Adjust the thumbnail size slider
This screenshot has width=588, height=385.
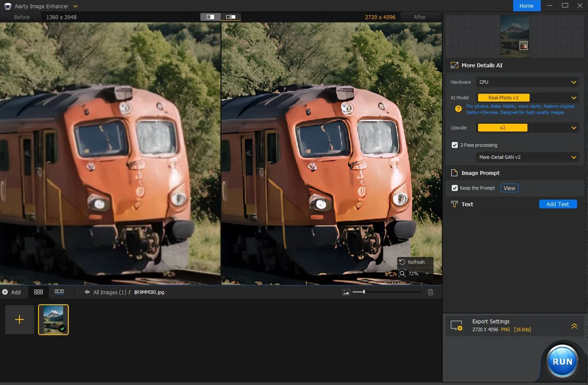(x=363, y=292)
